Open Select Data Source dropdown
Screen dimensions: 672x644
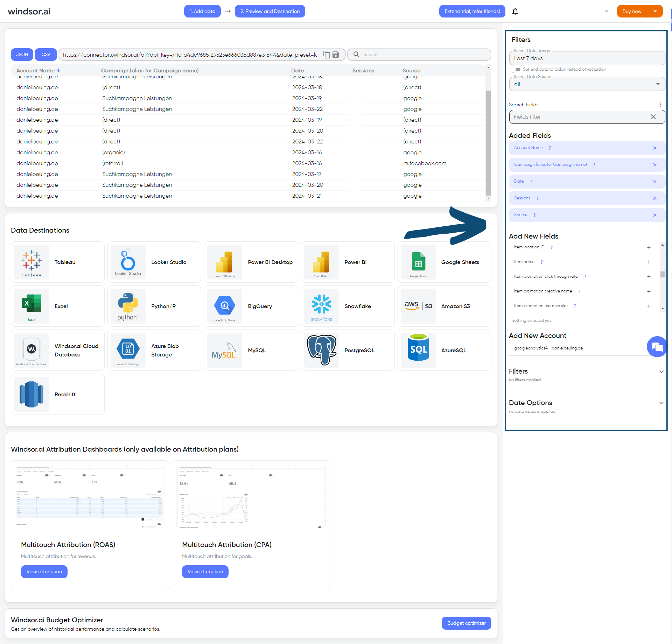click(x=587, y=84)
